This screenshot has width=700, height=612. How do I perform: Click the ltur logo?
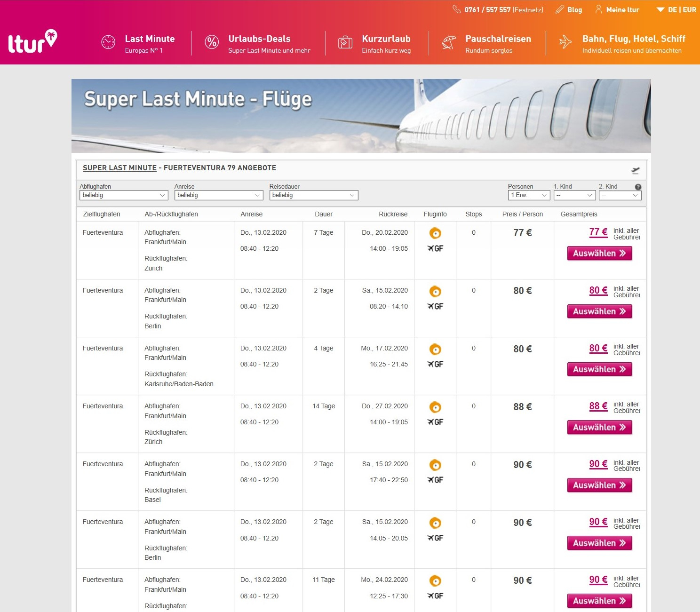(32, 41)
